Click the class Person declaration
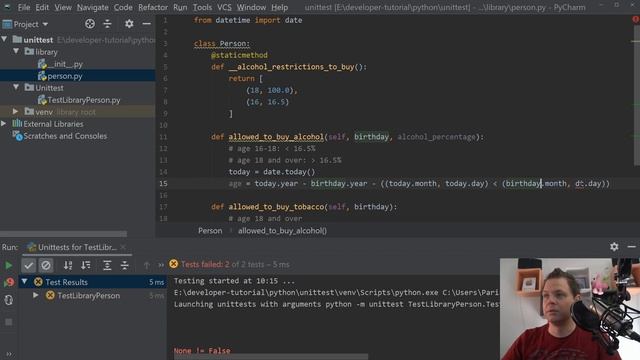 [222, 43]
